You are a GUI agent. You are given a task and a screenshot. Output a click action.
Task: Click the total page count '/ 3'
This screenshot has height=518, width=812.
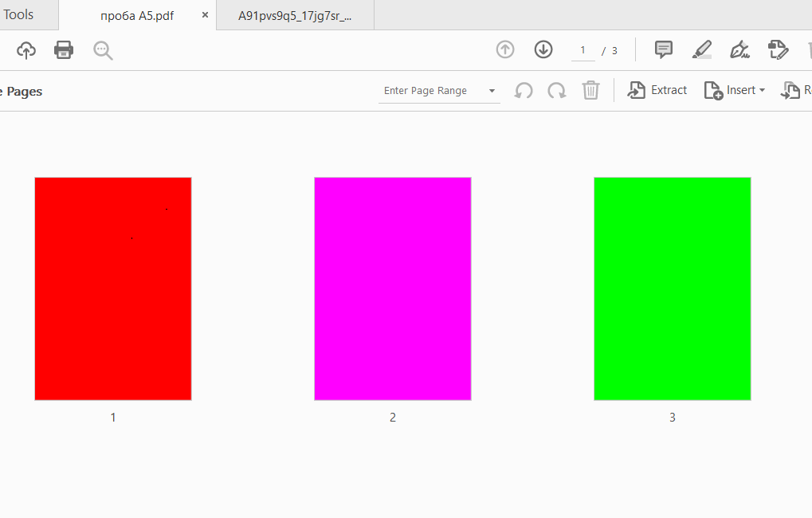[x=610, y=51]
